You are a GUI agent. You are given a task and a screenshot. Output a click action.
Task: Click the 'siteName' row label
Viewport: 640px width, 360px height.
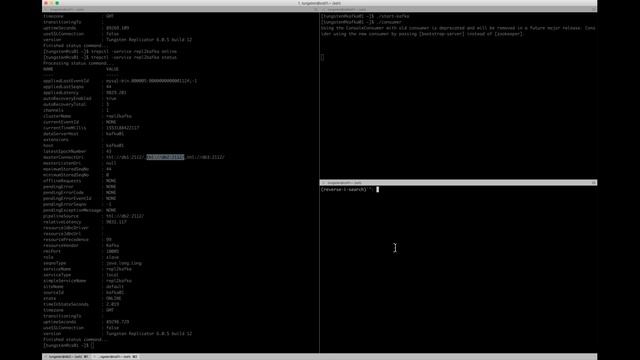click(x=53, y=287)
